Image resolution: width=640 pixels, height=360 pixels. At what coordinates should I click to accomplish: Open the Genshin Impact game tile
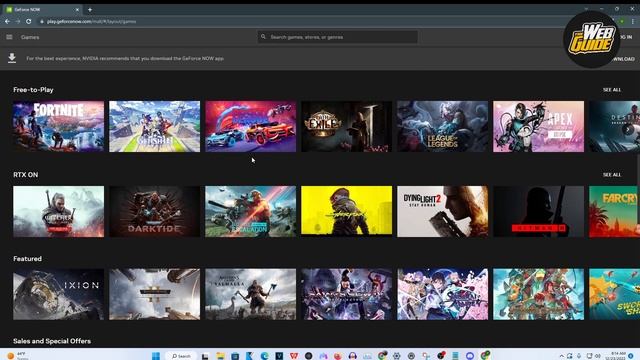(x=155, y=127)
